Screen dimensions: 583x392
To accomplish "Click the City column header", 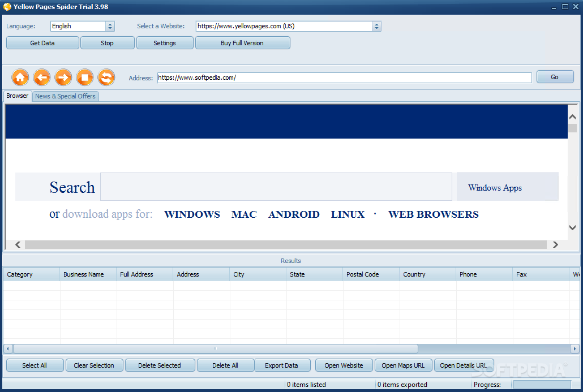I will [x=258, y=274].
